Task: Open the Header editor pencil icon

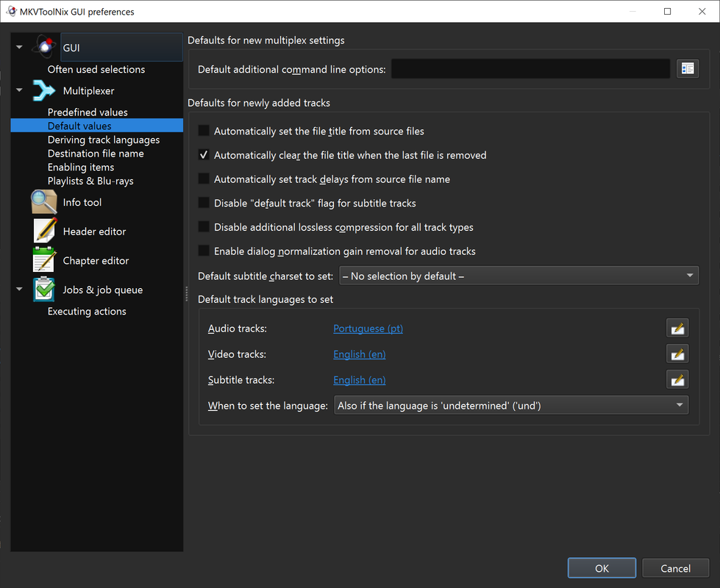Action: point(45,231)
